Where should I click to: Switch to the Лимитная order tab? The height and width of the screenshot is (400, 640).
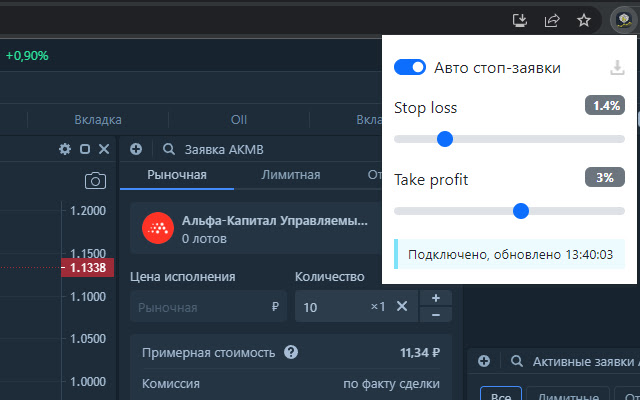[290, 175]
